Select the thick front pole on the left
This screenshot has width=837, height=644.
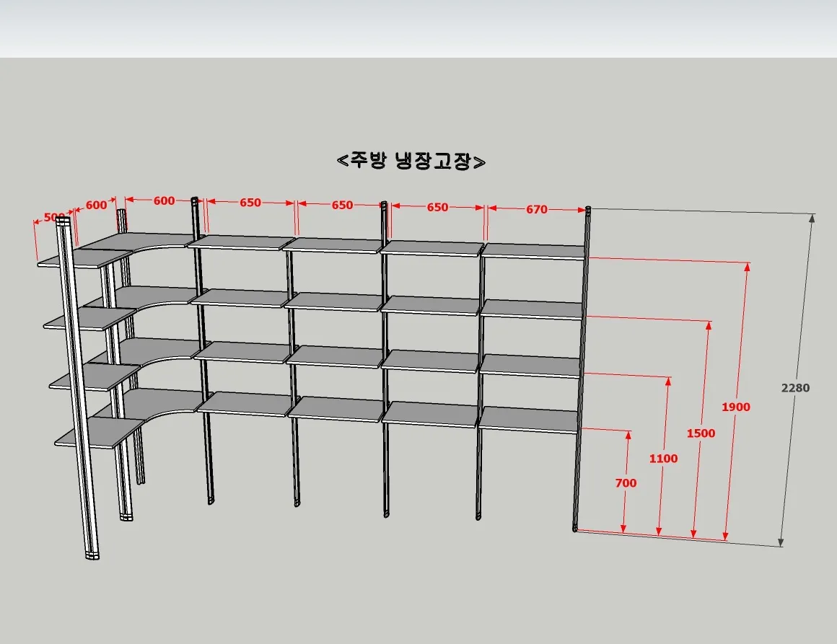pos(78,389)
